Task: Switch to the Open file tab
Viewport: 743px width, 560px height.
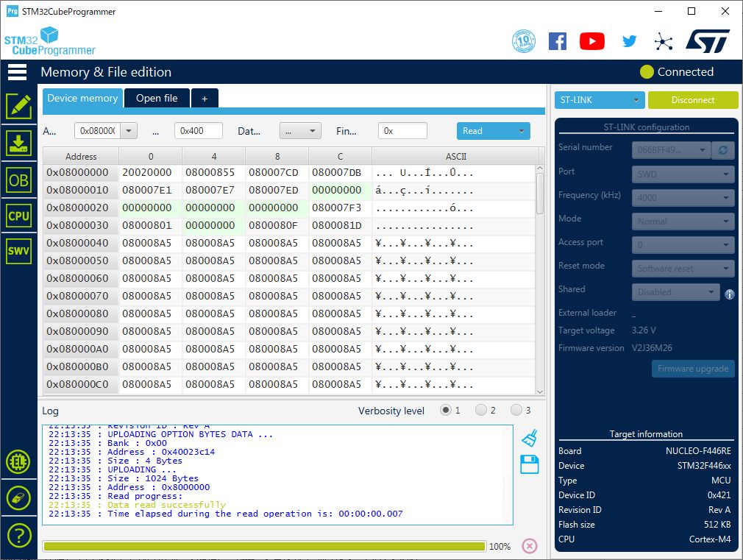Action: pos(157,98)
